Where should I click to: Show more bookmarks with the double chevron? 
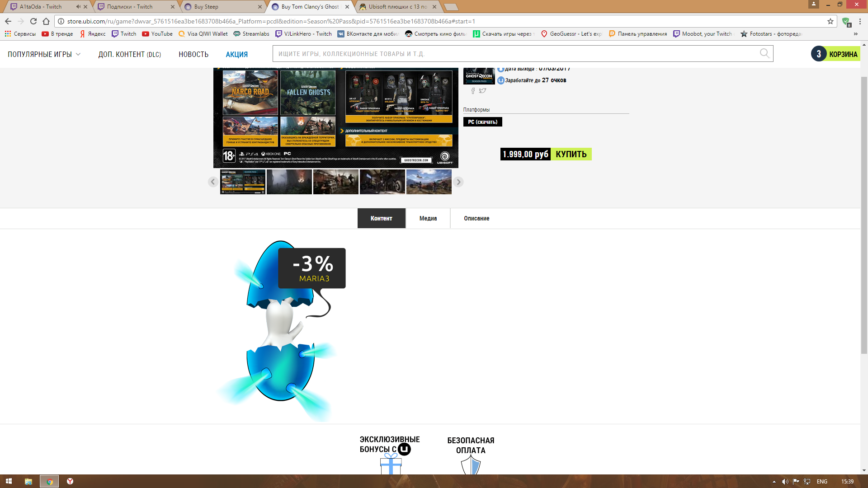click(856, 34)
